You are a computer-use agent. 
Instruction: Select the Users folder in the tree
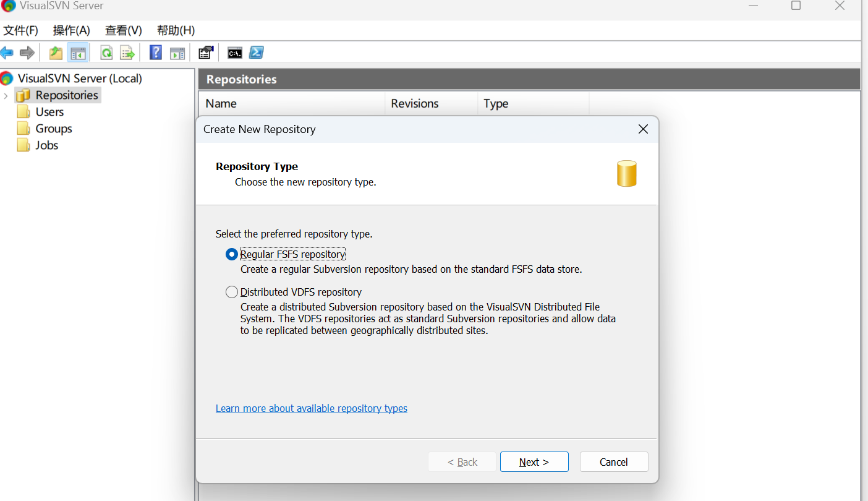(49, 112)
